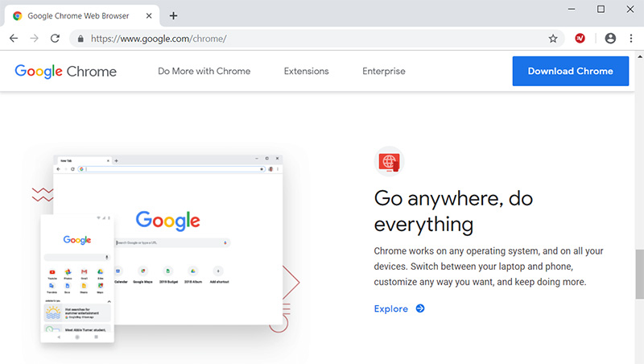Open the Extensions nav link
Screen dimensions: 644x364
[x=307, y=71]
